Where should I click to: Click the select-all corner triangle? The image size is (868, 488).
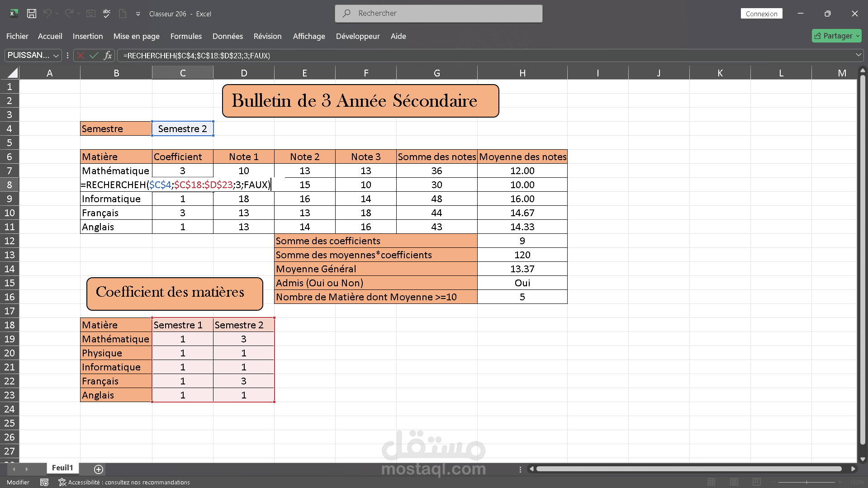coord(13,73)
